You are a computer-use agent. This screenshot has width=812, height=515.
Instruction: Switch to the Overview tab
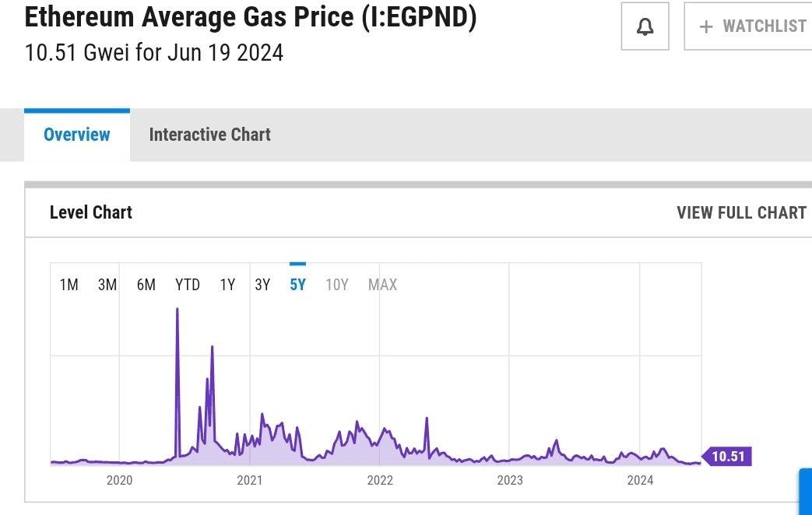tap(77, 135)
